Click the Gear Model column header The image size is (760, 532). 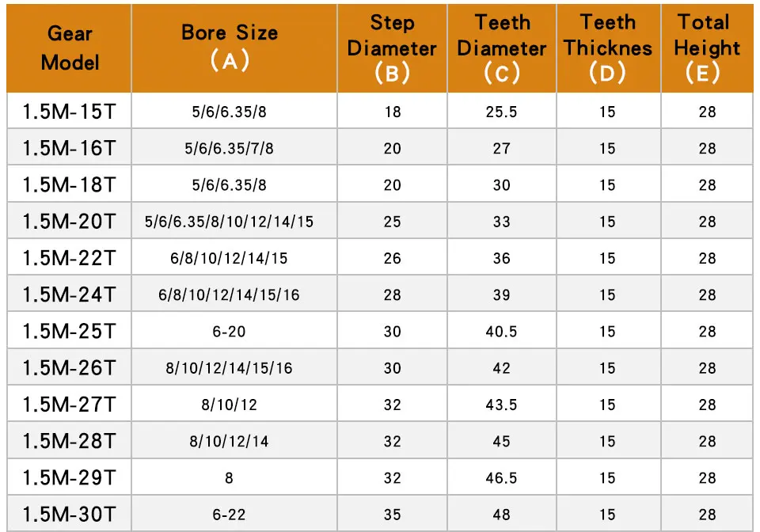[x=70, y=48]
